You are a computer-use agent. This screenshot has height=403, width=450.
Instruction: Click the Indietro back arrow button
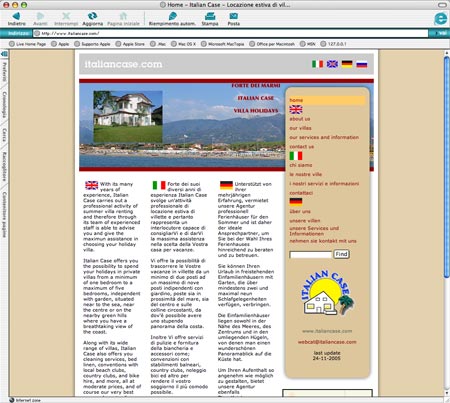[x=16, y=19]
